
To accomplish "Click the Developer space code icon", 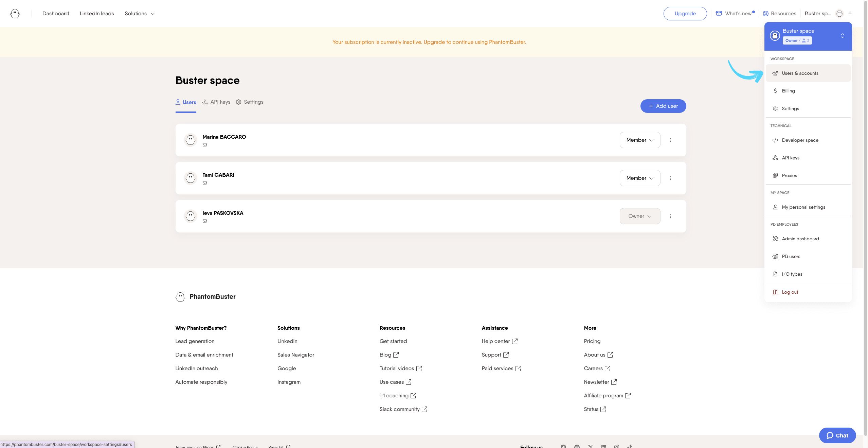I will pos(775,140).
